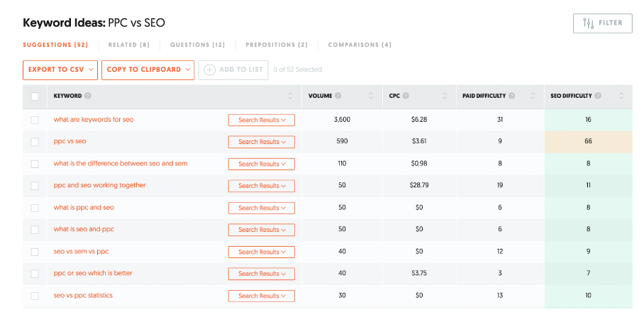This screenshot has height=317, width=644.
Task: Sort table by Volume column arrows
Action: 371,96
